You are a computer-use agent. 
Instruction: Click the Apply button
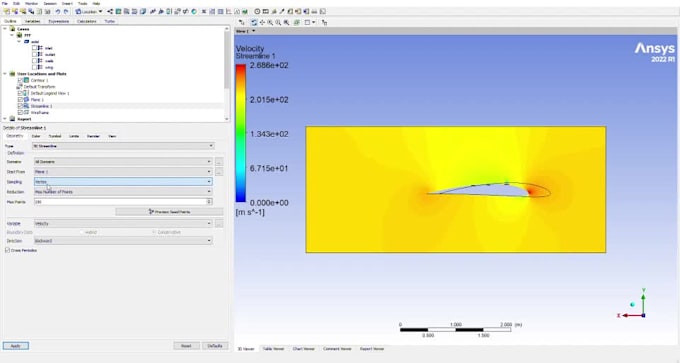16,346
